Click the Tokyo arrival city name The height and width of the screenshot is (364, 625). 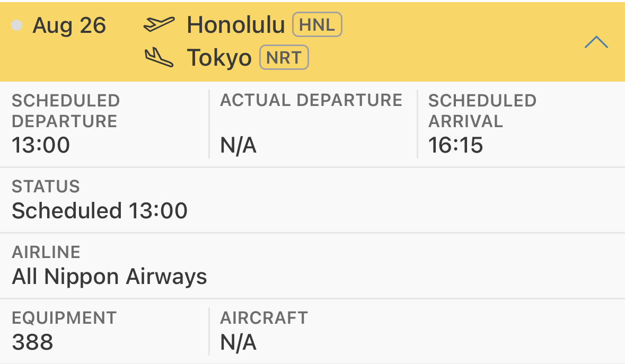pyautogui.click(x=219, y=58)
